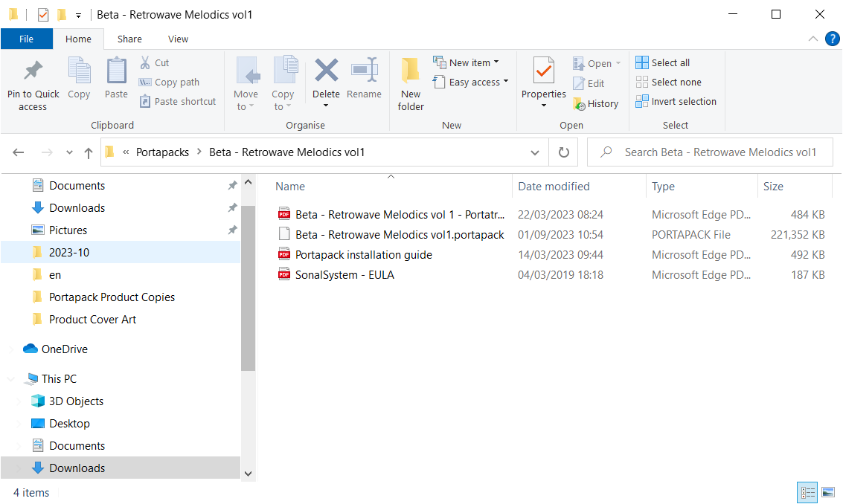
Task: Open Explorer Help question mark icon
Action: click(x=832, y=39)
